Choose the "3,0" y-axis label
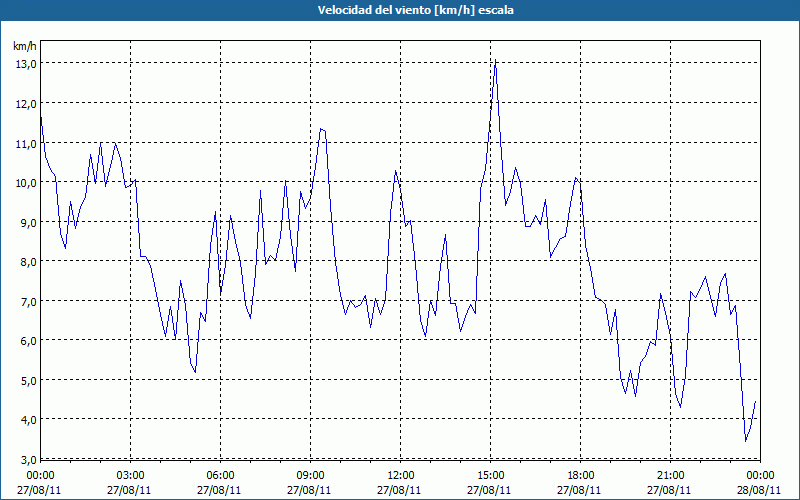Image resolution: width=800 pixels, height=500 pixels. 28,460
